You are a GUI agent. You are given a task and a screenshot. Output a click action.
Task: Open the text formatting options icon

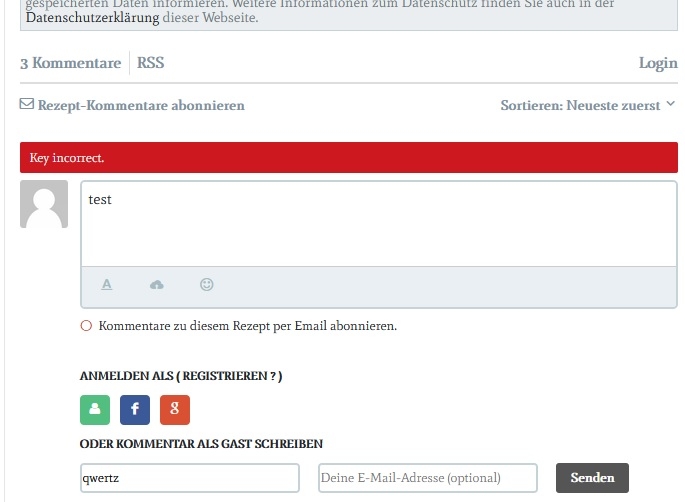tap(107, 285)
